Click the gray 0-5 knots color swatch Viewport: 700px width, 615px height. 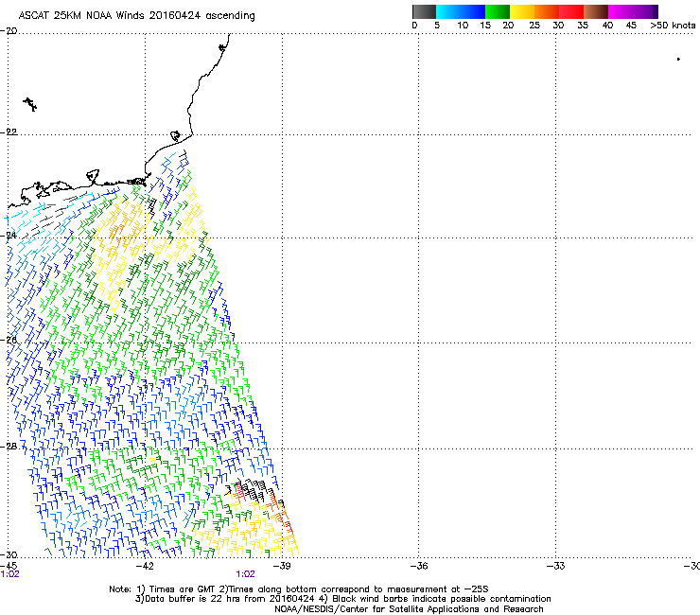(x=424, y=11)
